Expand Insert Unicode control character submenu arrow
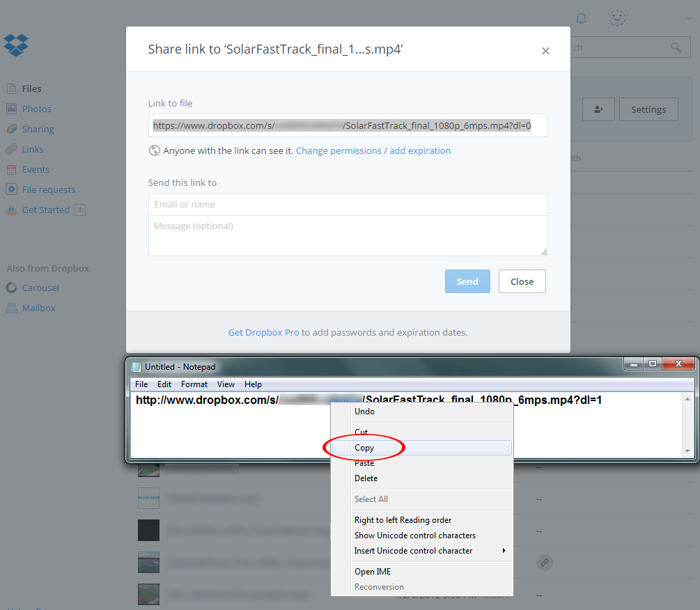 pyautogui.click(x=504, y=551)
